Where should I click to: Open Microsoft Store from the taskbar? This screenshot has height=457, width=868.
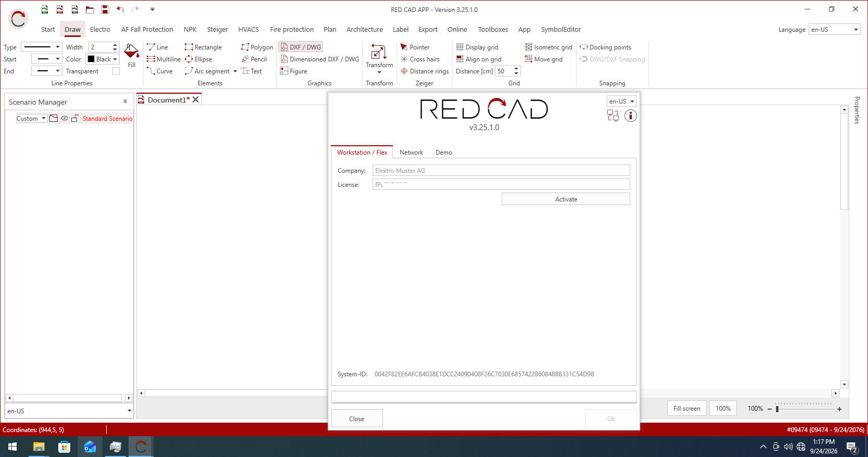64,447
